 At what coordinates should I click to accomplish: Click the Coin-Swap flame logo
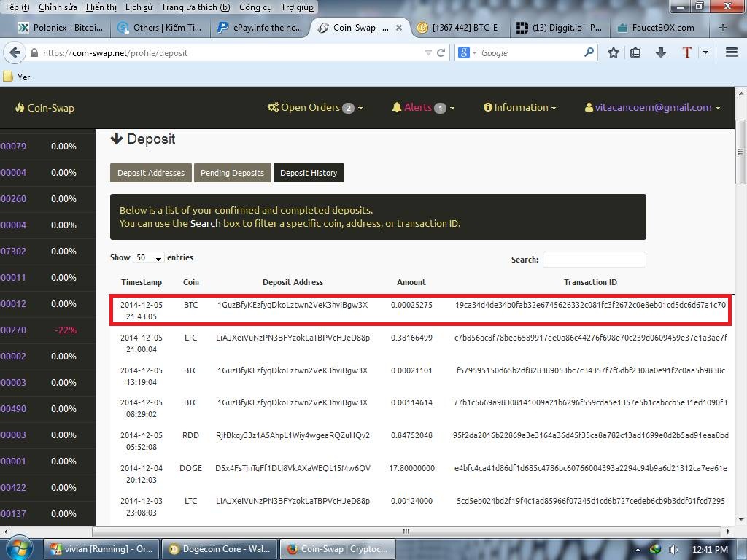[44, 108]
